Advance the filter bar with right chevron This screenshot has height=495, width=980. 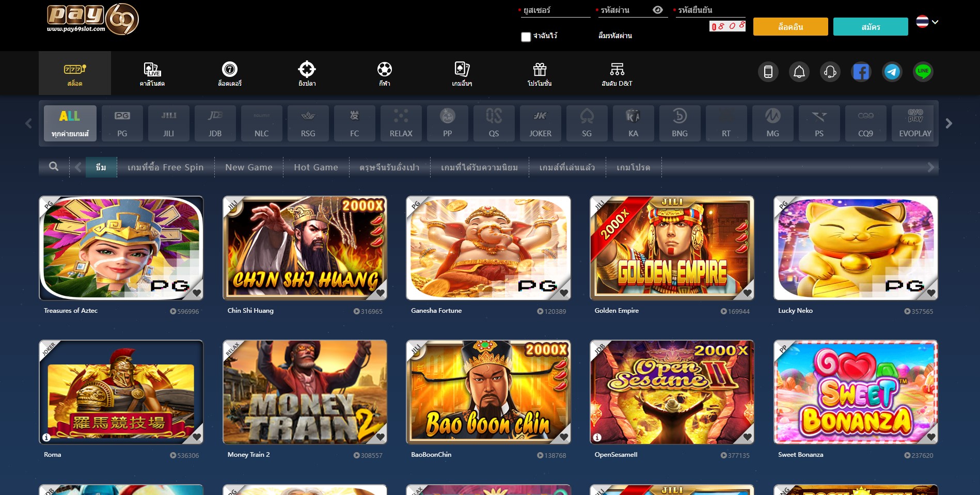click(x=930, y=167)
